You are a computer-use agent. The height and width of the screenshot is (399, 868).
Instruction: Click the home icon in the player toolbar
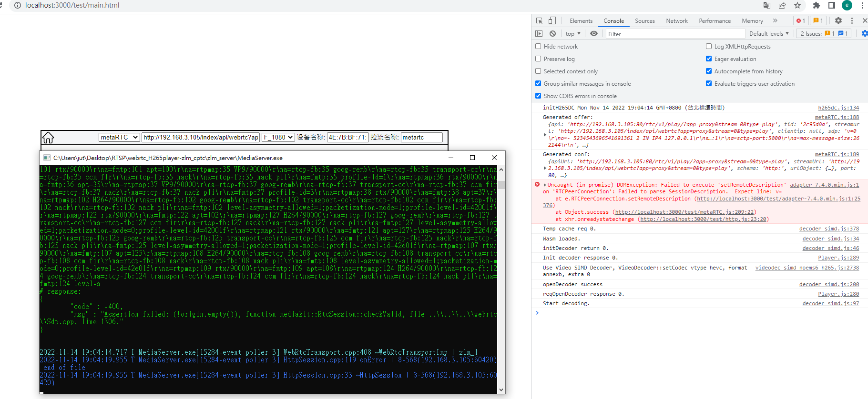(48, 138)
